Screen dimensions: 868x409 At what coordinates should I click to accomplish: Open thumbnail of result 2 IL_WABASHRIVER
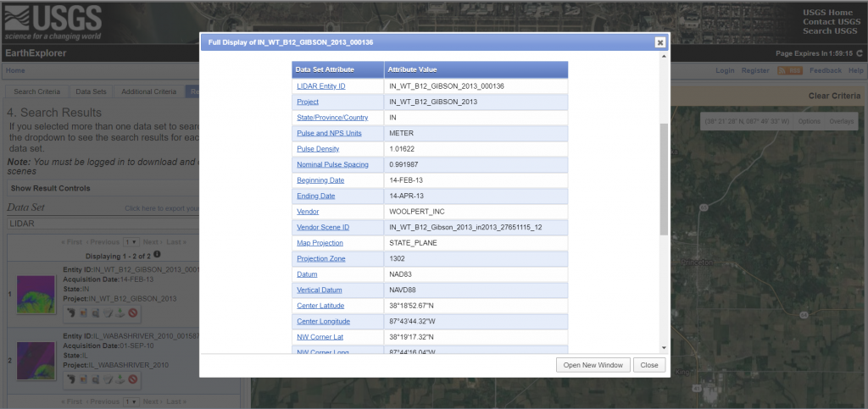pyautogui.click(x=36, y=361)
